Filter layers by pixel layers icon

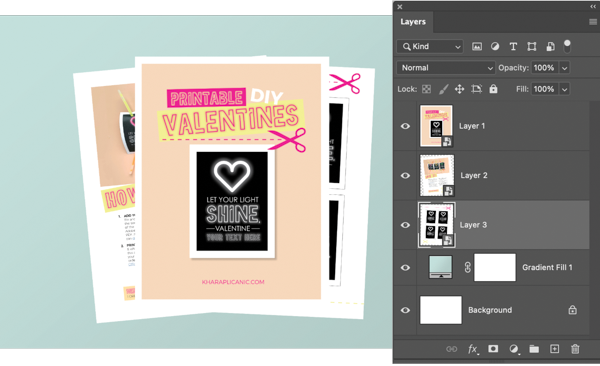click(x=476, y=47)
